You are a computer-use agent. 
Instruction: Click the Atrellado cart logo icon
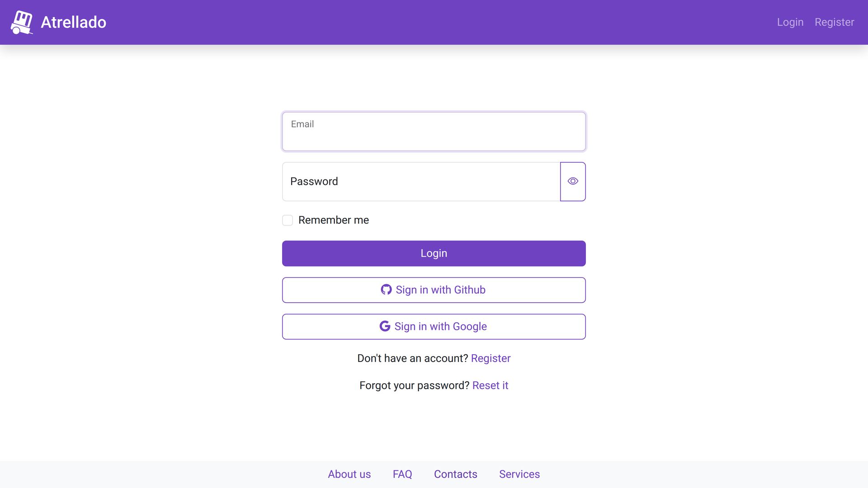pyautogui.click(x=22, y=23)
